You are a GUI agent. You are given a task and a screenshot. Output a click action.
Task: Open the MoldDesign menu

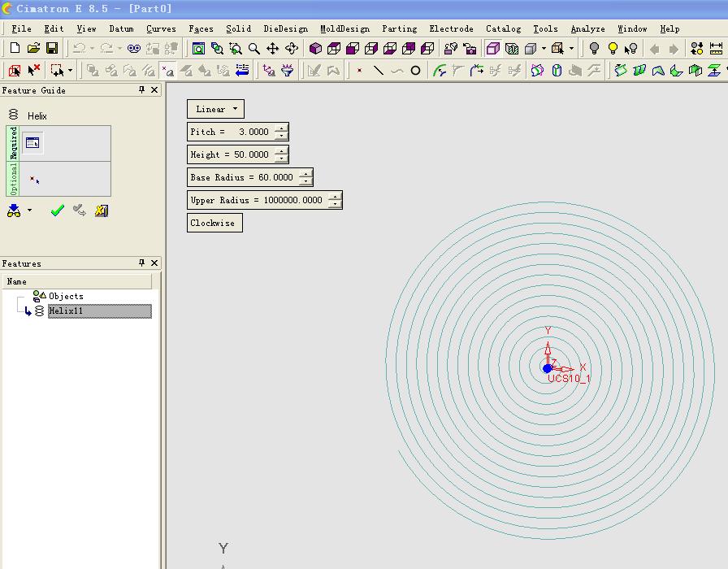click(x=344, y=28)
